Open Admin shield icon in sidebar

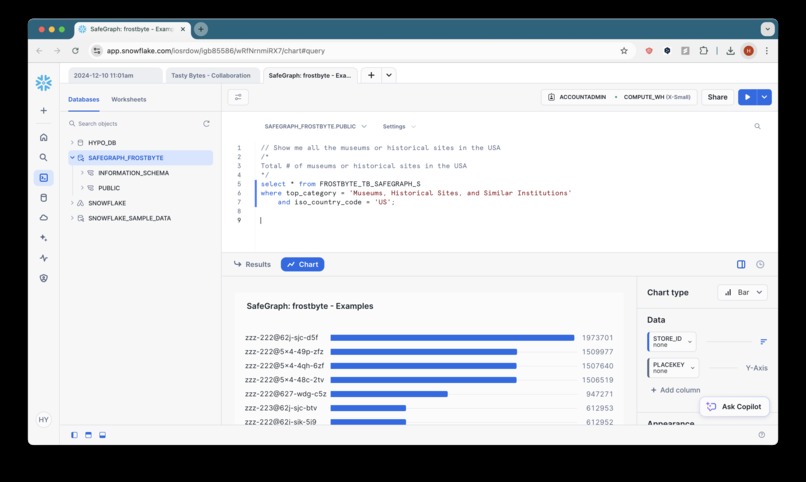pos(44,278)
